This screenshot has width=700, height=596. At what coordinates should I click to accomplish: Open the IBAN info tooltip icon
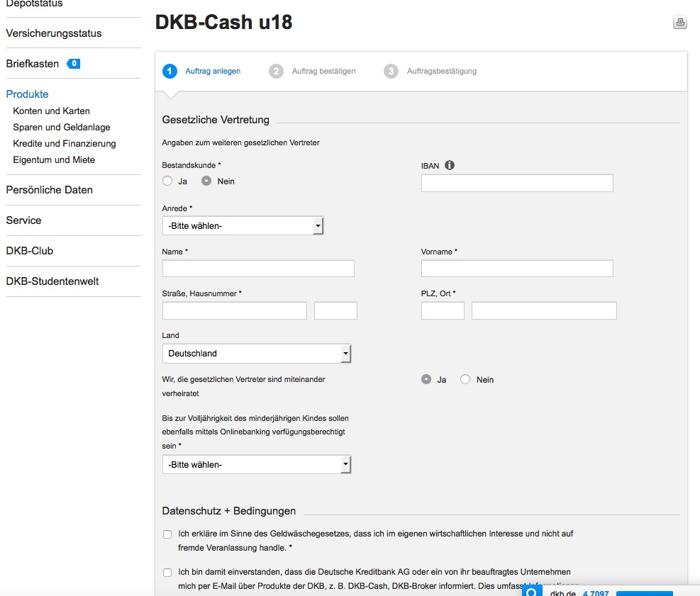450,166
